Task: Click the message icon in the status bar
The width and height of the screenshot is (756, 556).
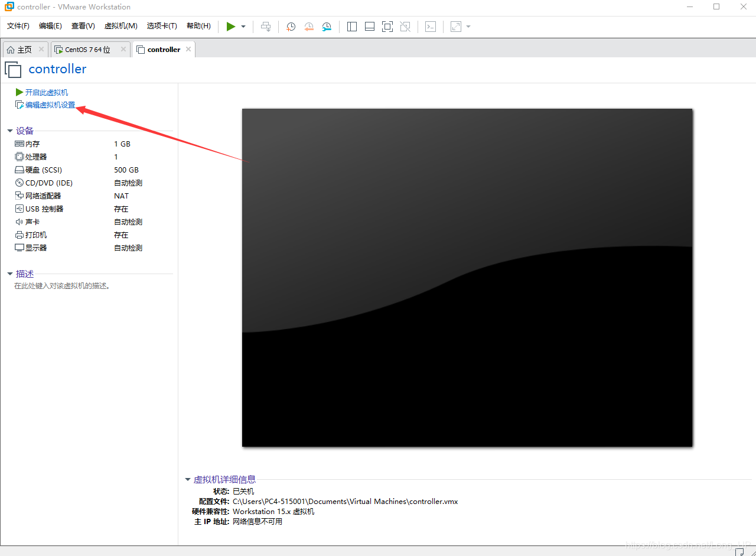Action: click(739, 552)
